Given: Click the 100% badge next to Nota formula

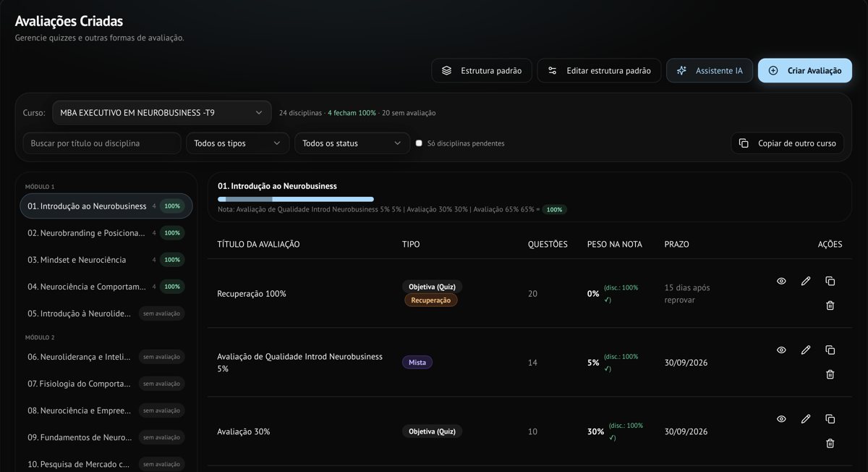Looking at the screenshot, I should (555, 210).
